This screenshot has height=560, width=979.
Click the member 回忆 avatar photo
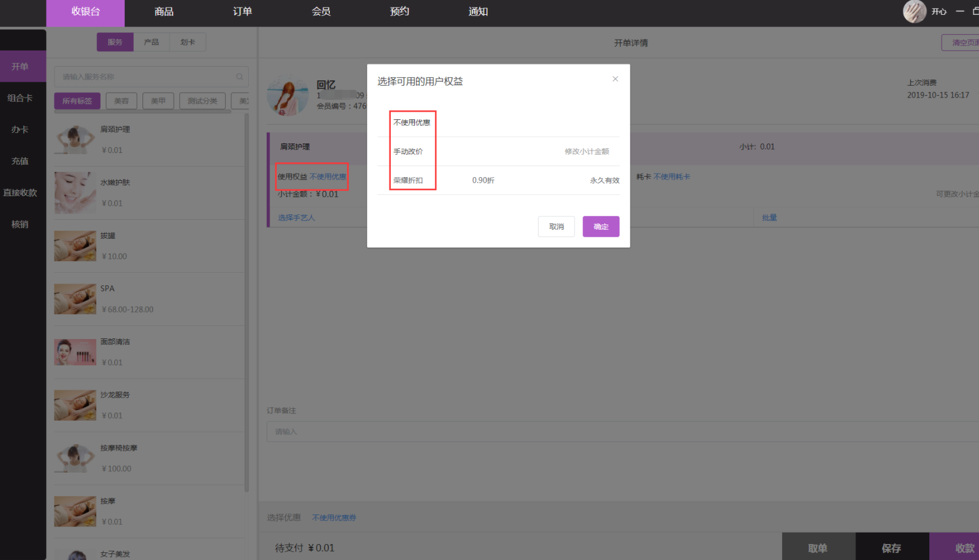click(x=288, y=95)
